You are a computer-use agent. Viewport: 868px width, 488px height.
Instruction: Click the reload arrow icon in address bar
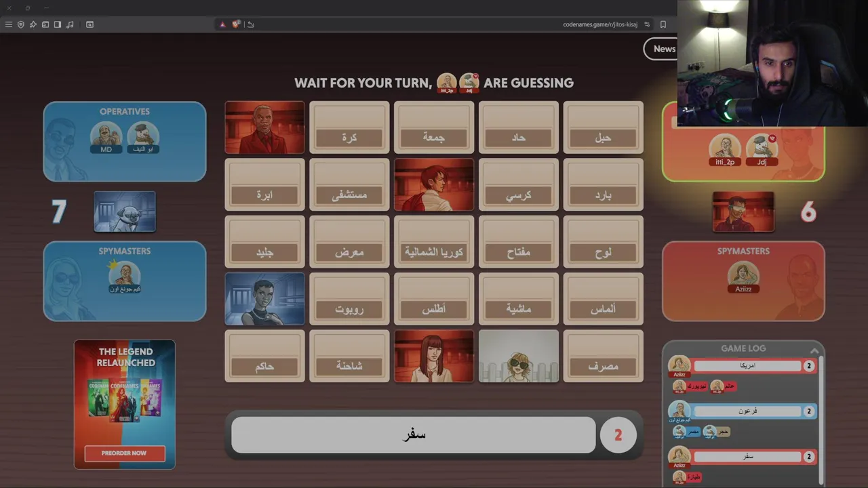pyautogui.click(x=250, y=24)
